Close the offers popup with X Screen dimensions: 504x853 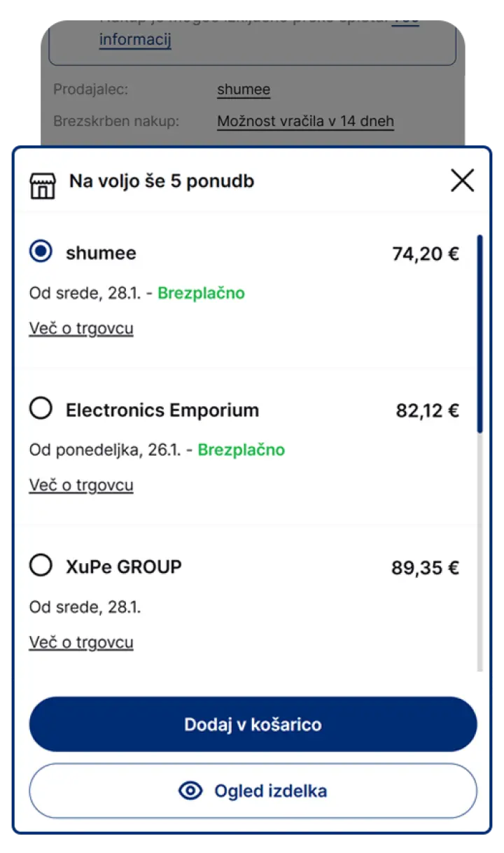tap(462, 181)
